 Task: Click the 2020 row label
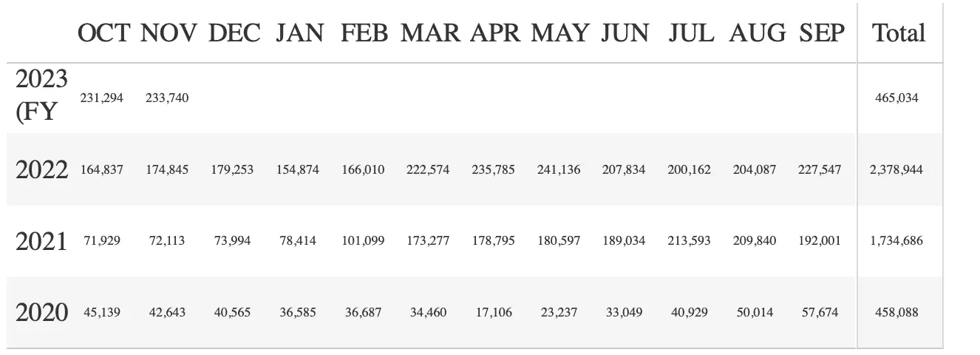(x=41, y=312)
